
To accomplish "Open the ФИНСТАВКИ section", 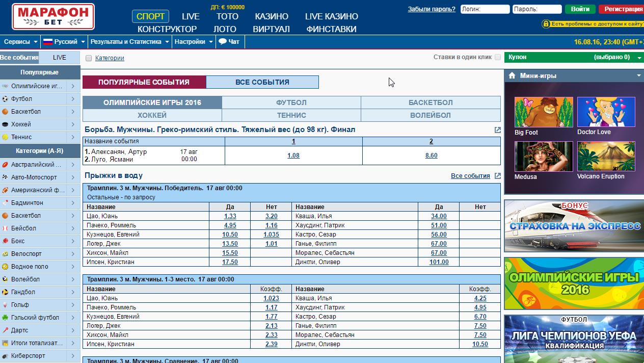I will pos(331,29).
